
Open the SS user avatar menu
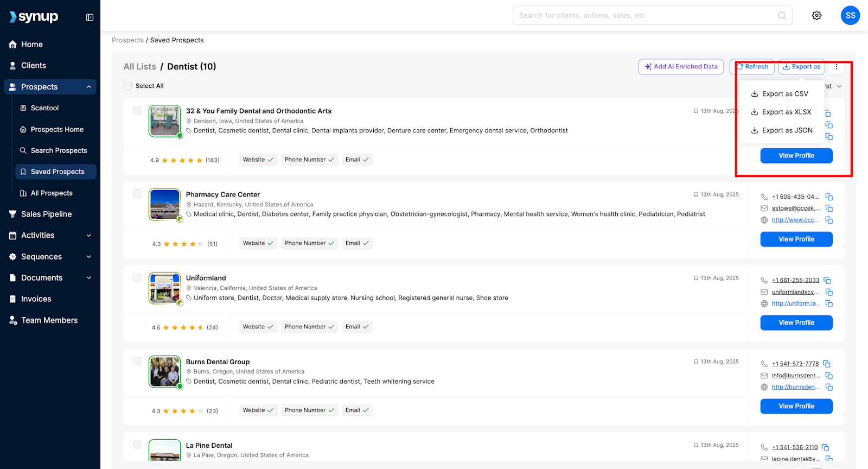coord(850,15)
